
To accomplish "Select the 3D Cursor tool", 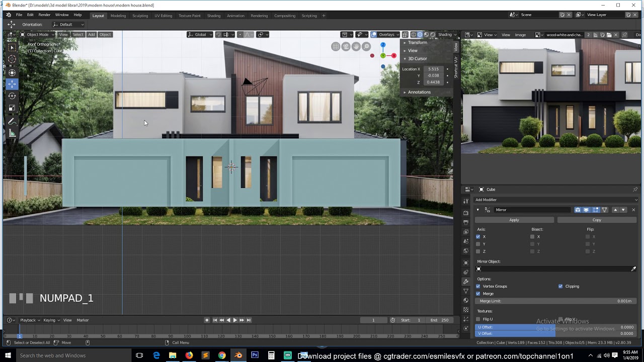I will pos(12,59).
